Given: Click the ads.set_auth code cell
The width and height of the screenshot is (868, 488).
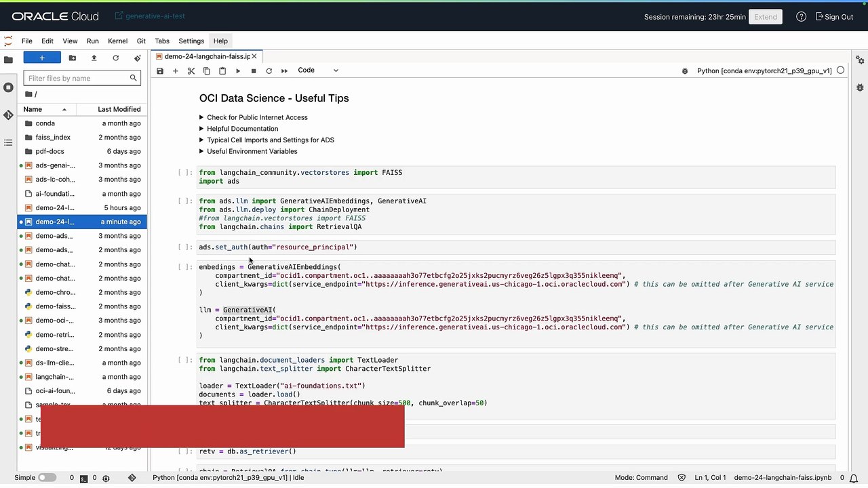Looking at the screenshot, I should click(x=515, y=247).
